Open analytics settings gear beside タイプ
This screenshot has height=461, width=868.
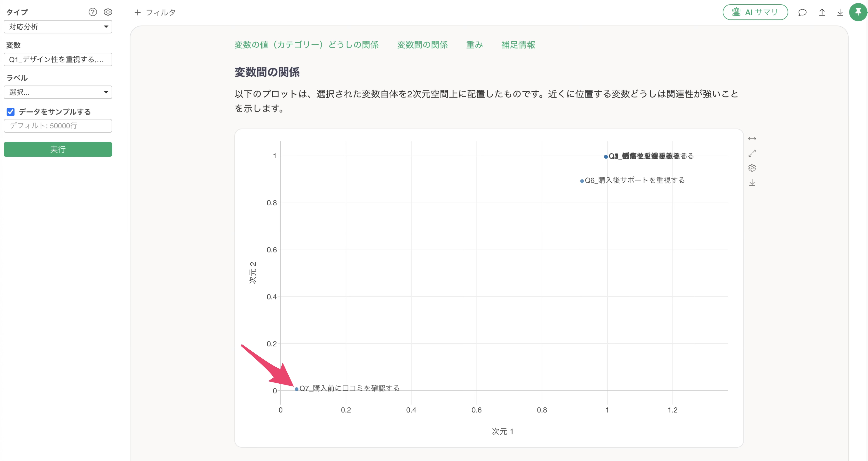pos(108,12)
